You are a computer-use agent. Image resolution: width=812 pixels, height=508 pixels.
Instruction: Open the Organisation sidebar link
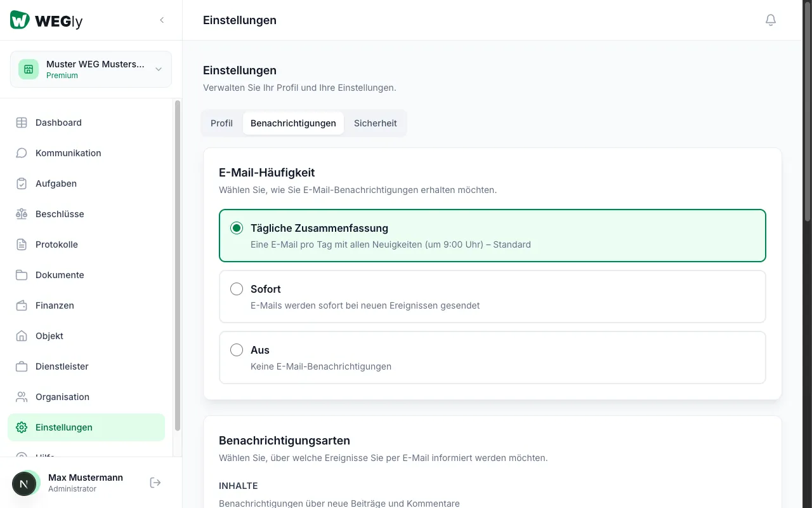[62, 397]
